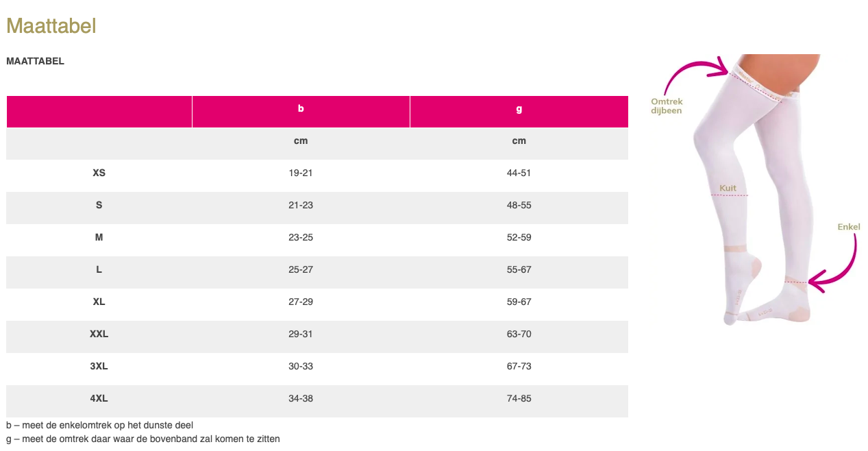
Task: Click the 30-33 value in the 3XL row
Action: point(301,367)
